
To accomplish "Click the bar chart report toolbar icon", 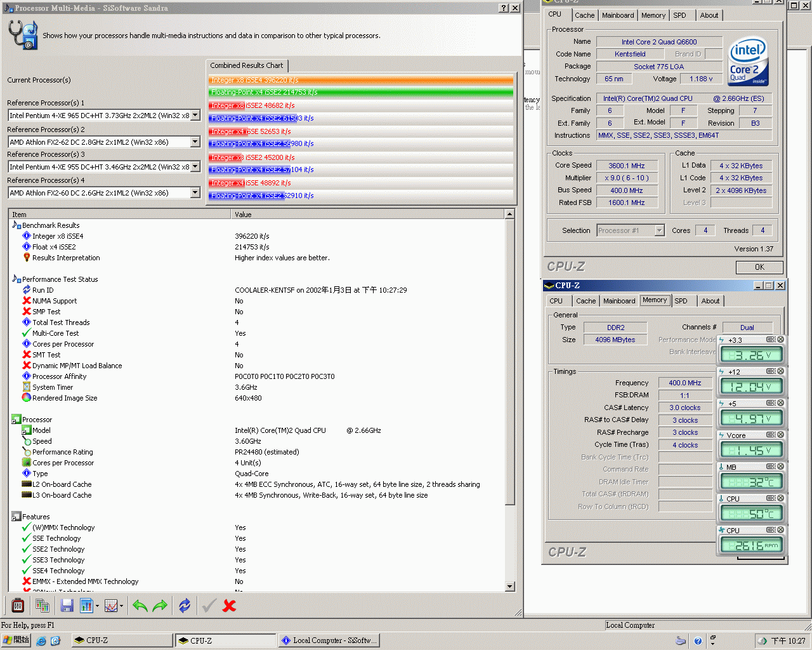I will click(86, 606).
